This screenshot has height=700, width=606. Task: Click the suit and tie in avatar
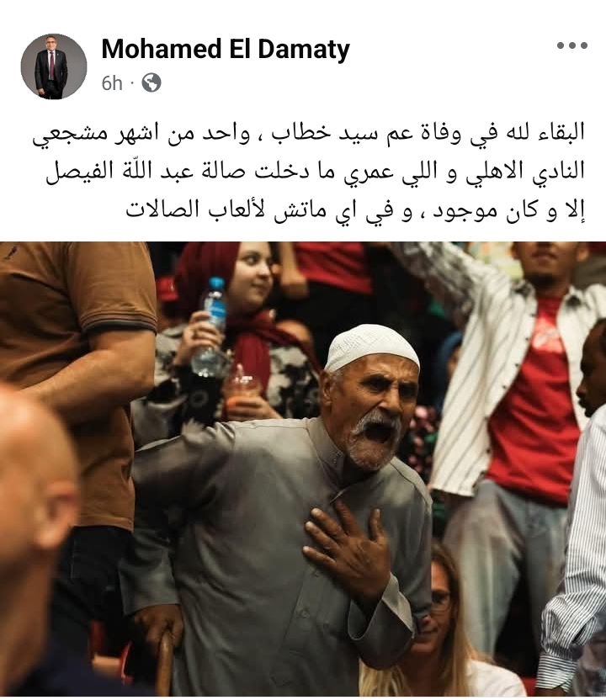tap(51, 74)
